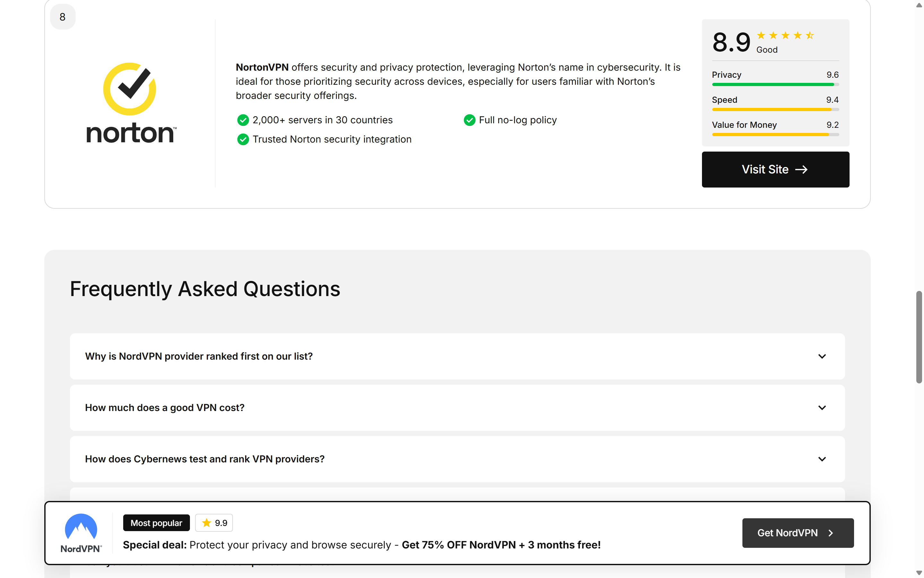The width and height of the screenshot is (924, 578).
Task: Click chevron beside NordVPN ranked first question
Action: (x=822, y=356)
